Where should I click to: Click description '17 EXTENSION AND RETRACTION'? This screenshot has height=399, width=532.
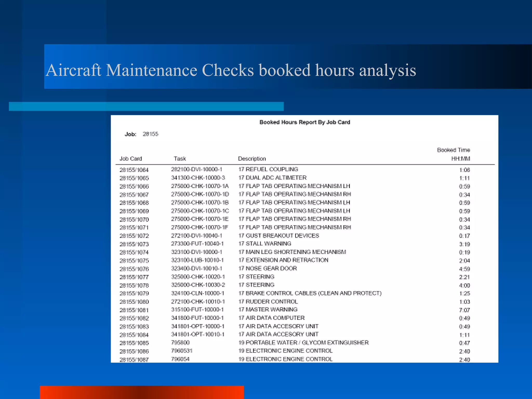[x=283, y=260]
